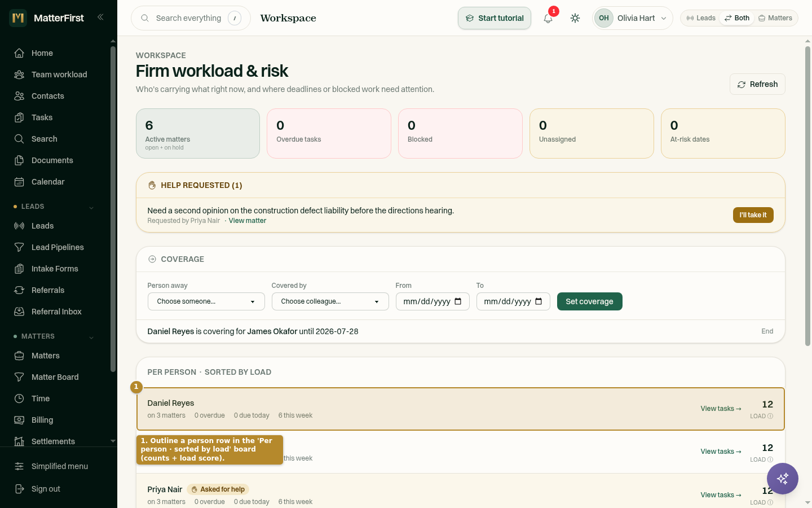Viewport: 812px width, 508px height.
Task: Open Matter Board
Action: [55, 377]
